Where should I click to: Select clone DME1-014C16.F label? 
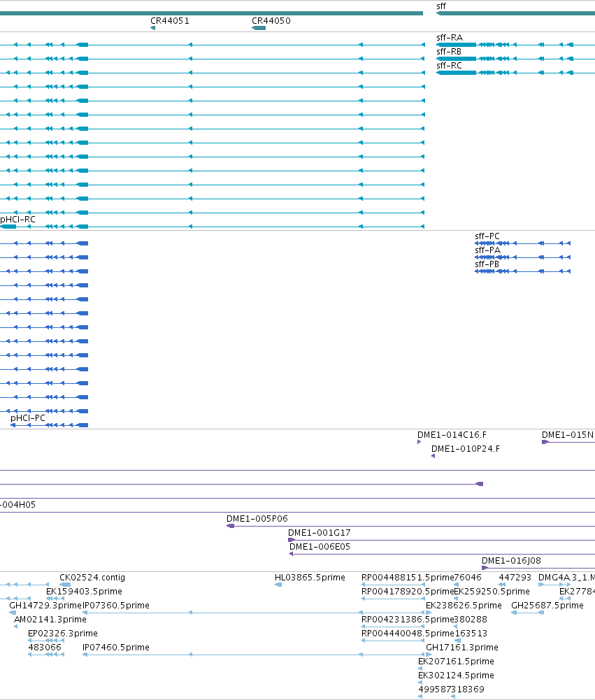[x=452, y=435]
